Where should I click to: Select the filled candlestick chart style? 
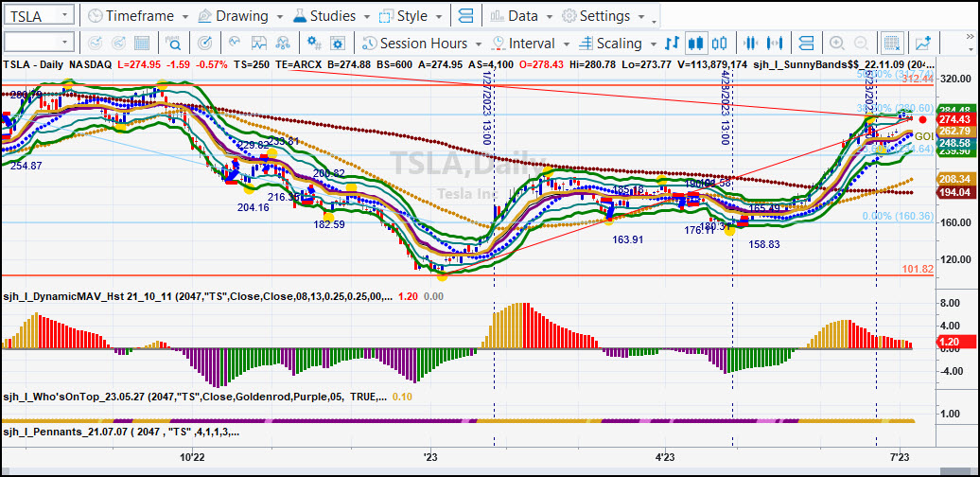click(x=695, y=44)
